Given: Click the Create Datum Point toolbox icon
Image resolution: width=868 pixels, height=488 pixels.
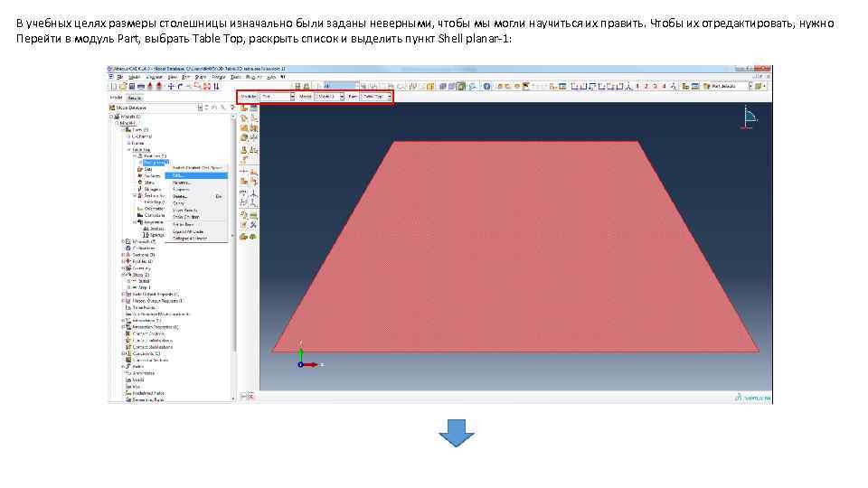Looking at the screenshot, I should (243, 192).
